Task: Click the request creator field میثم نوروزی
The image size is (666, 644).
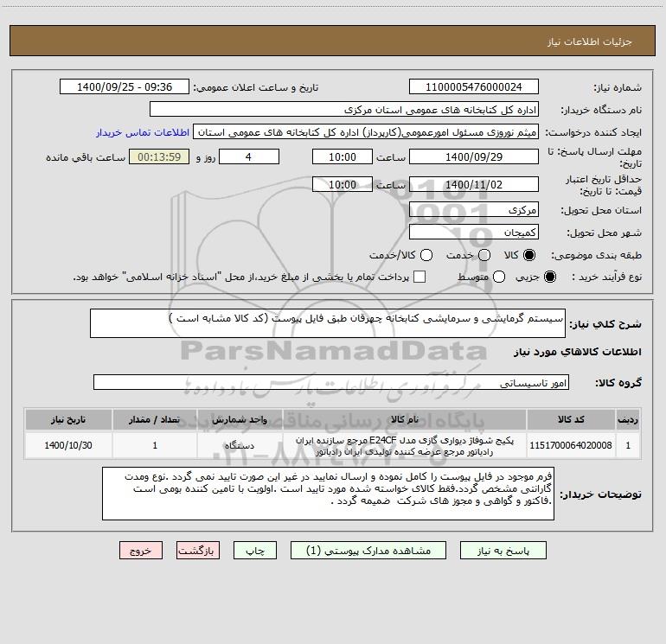Action: point(366,132)
